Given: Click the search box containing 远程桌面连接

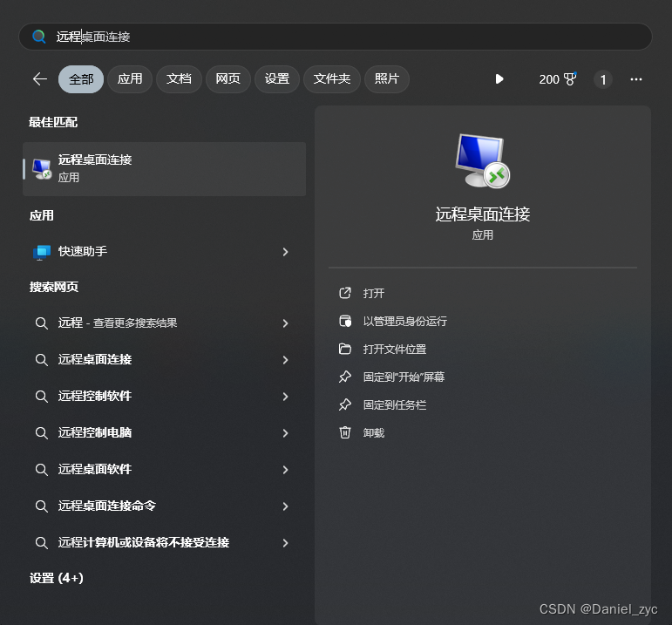Looking at the screenshot, I should 336,37.
